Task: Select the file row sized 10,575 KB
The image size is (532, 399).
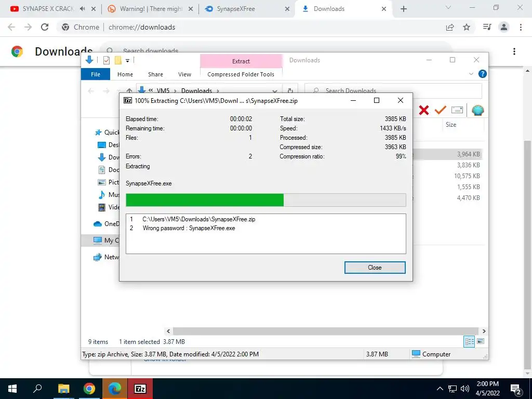Action: coord(448,176)
